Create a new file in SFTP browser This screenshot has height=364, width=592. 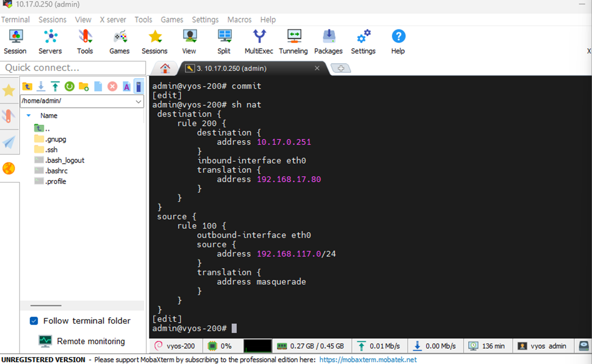pos(98,86)
